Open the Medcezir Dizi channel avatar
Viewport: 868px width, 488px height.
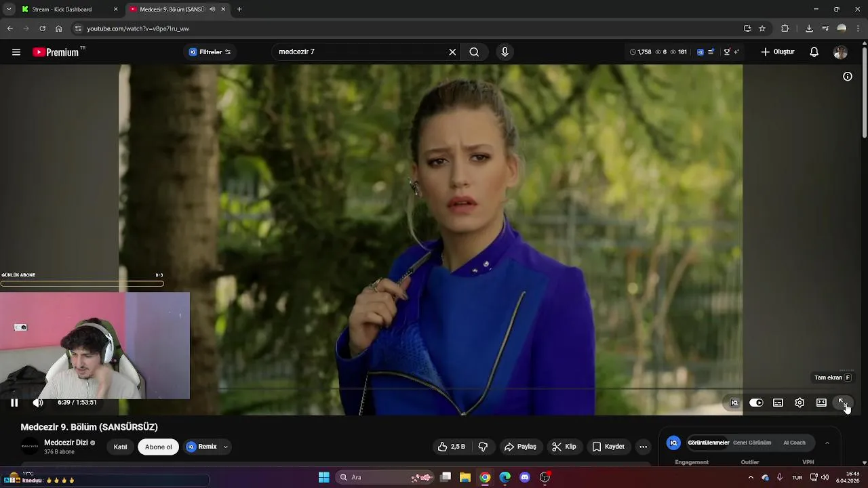pos(30,447)
